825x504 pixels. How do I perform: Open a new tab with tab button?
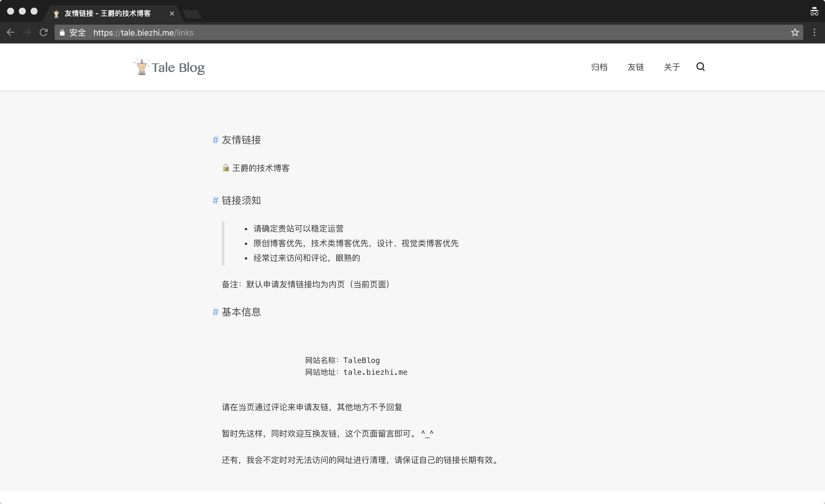click(x=192, y=14)
